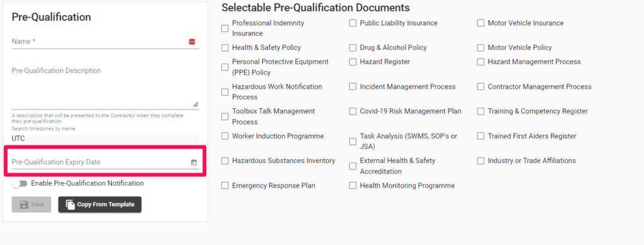Click the Save button
This screenshot has height=245, width=644.
click(x=31, y=204)
